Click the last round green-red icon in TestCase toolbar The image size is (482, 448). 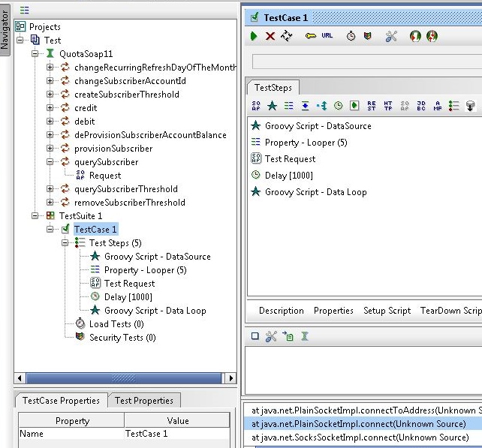(x=432, y=36)
